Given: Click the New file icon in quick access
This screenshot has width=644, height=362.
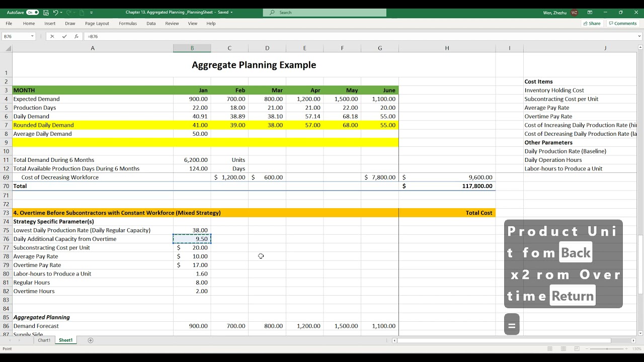Looking at the screenshot, I should (x=82, y=12).
